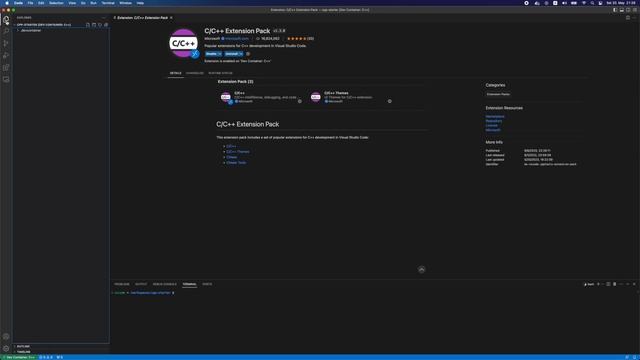Open the Marketplace resource link
Image resolution: width=640 pixels, height=360 pixels.
pyautogui.click(x=495, y=116)
